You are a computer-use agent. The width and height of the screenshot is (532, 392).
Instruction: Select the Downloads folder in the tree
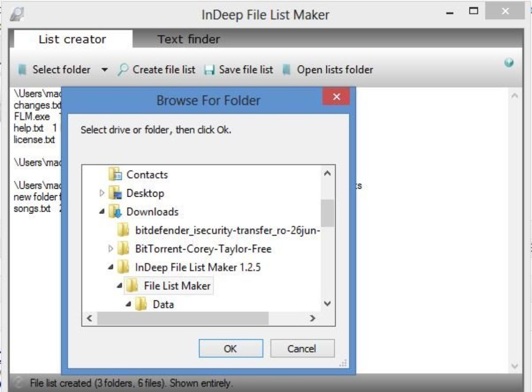152,212
